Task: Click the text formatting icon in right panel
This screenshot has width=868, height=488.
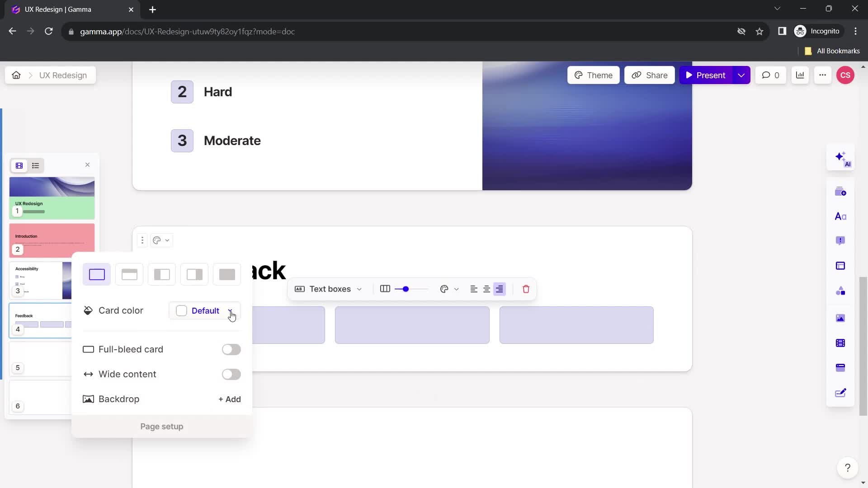Action: (x=844, y=216)
